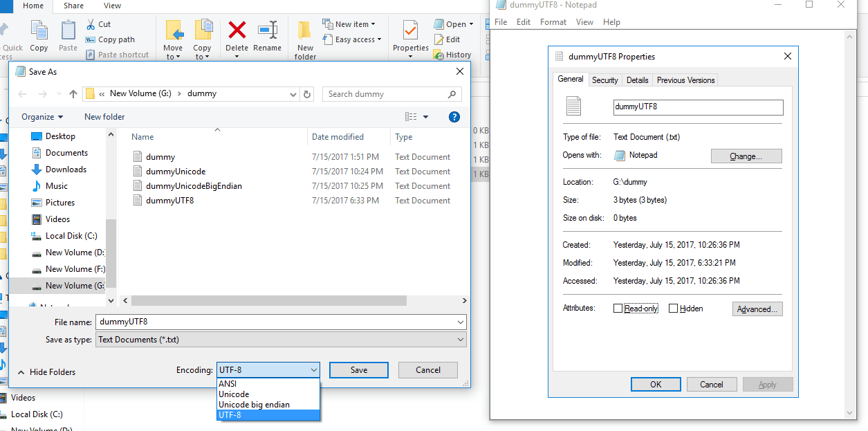This screenshot has width=868, height=431.
Task: Click OK in the Properties dialog
Action: pyautogui.click(x=656, y=385)
